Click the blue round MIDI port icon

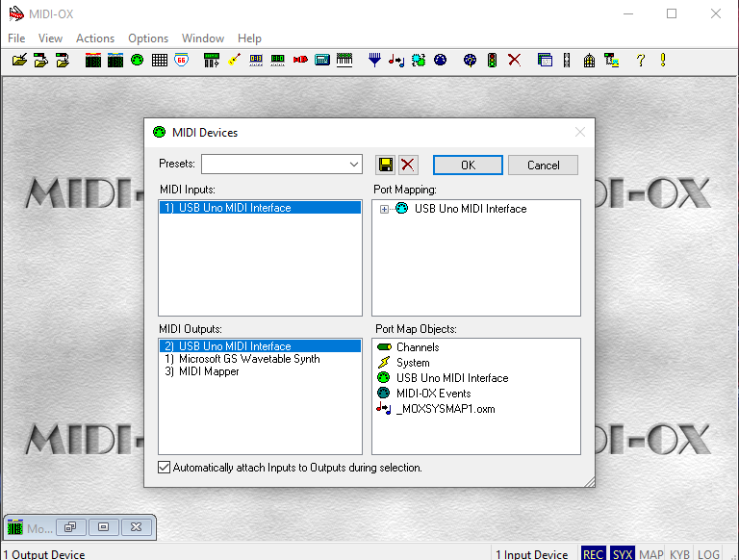(x=440, y=61)
